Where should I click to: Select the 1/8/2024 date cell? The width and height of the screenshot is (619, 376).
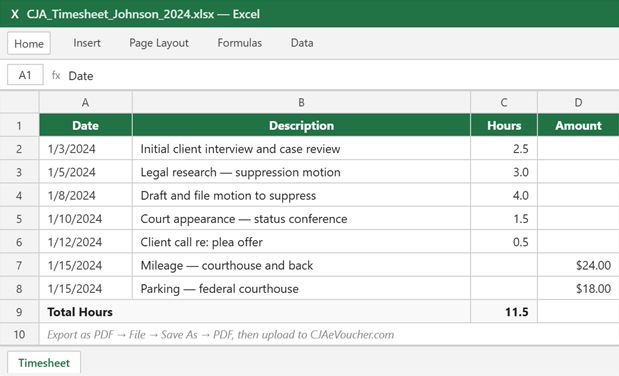coord(86,195)
